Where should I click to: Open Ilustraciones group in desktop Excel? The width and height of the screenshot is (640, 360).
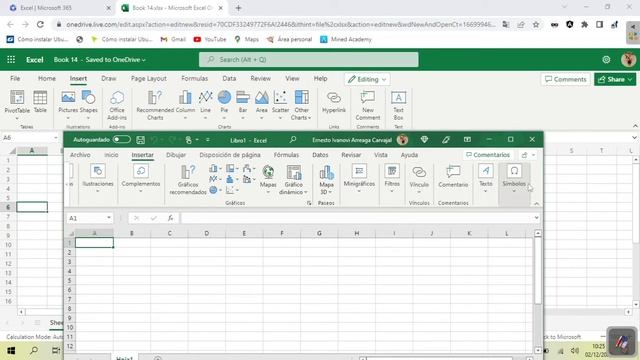click(x=98, y=178)
